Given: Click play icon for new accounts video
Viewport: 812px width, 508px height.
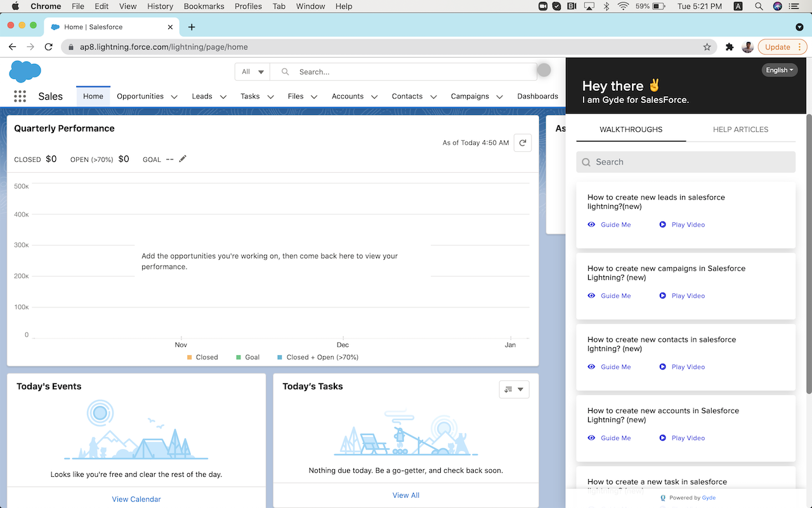Looking at the screenshot, I should point(662,438).
